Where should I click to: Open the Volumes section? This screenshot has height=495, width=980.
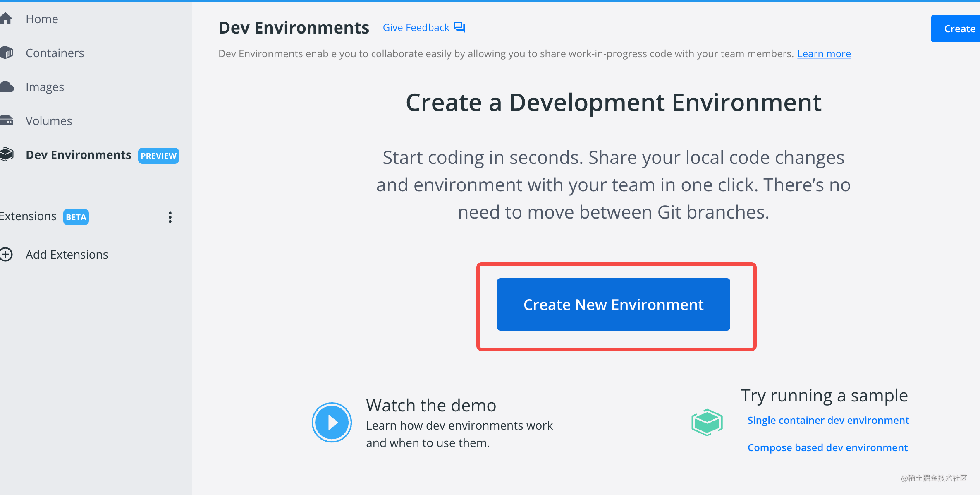[x=49, y=121]
